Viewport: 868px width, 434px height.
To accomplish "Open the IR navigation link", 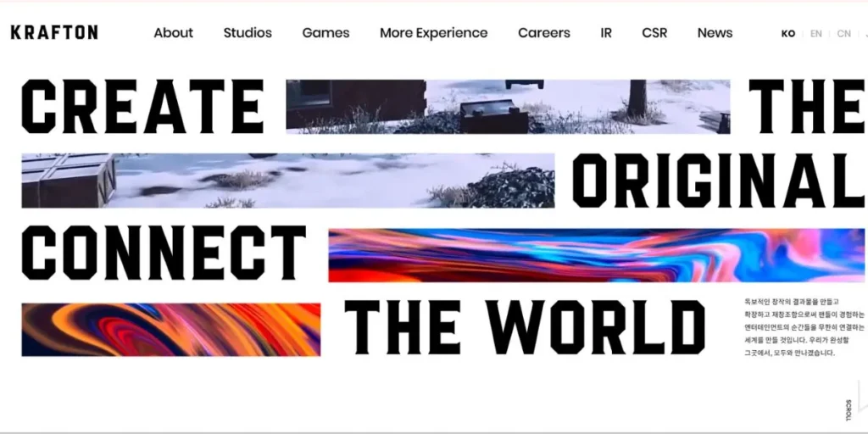I will [x=605, y=33].
